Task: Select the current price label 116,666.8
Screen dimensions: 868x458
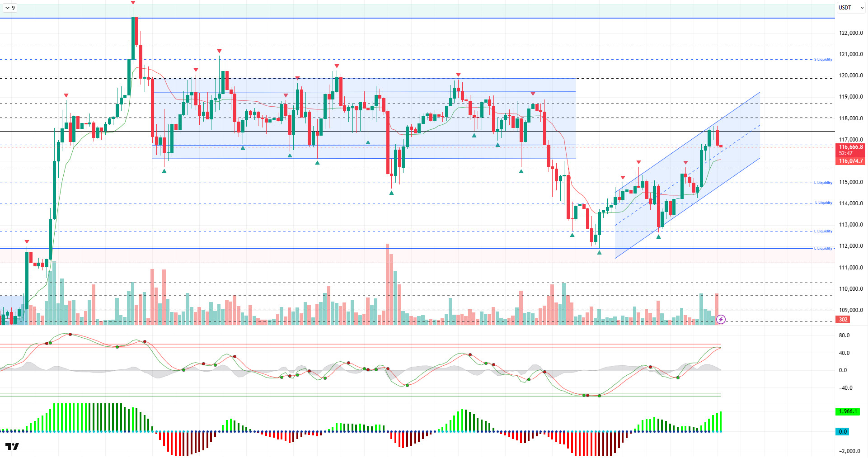Action: [x=851, y=147]
